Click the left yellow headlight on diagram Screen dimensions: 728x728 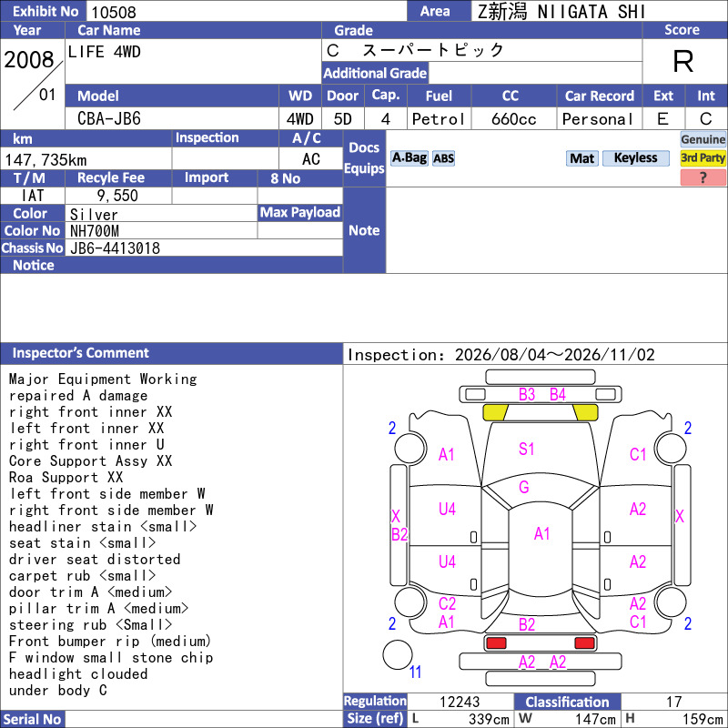[x=495, y=412]
